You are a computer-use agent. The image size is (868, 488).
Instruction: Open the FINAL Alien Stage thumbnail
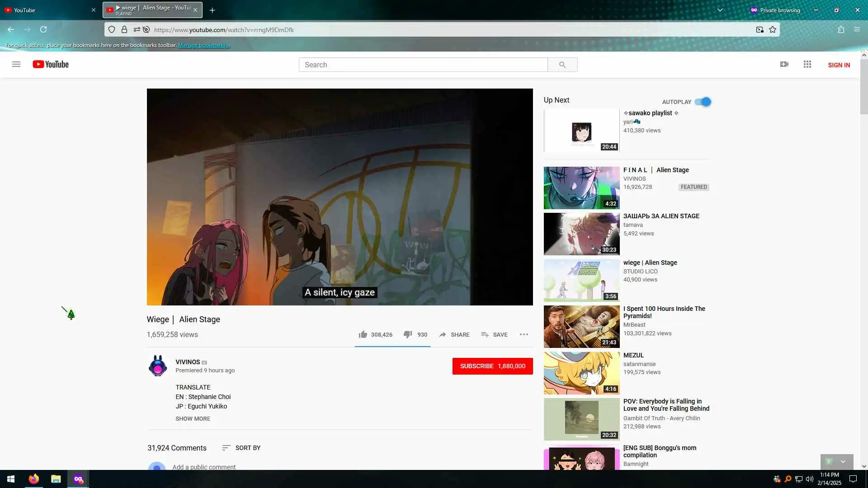point(581,188)
